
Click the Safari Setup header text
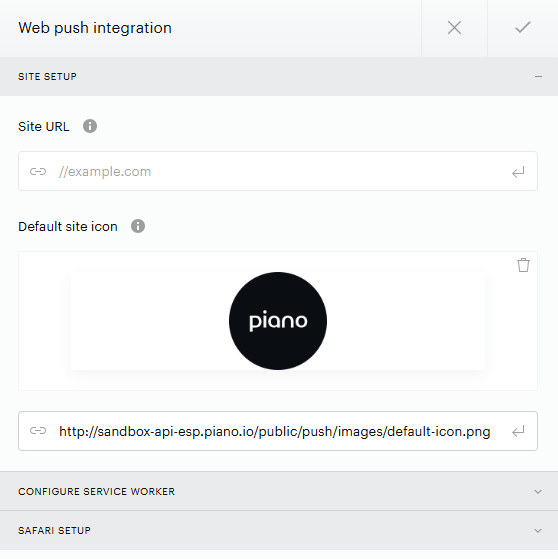[x=55, y=530]
